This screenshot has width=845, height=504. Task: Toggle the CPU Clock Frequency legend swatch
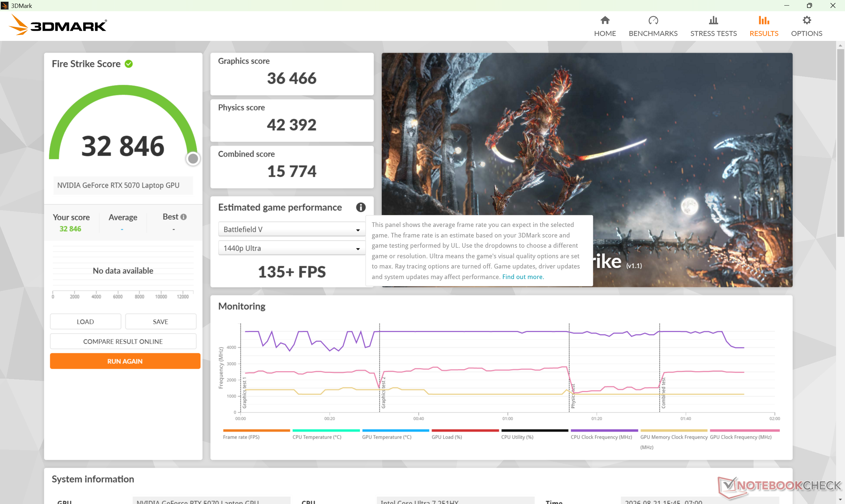[x=604, y=431]
